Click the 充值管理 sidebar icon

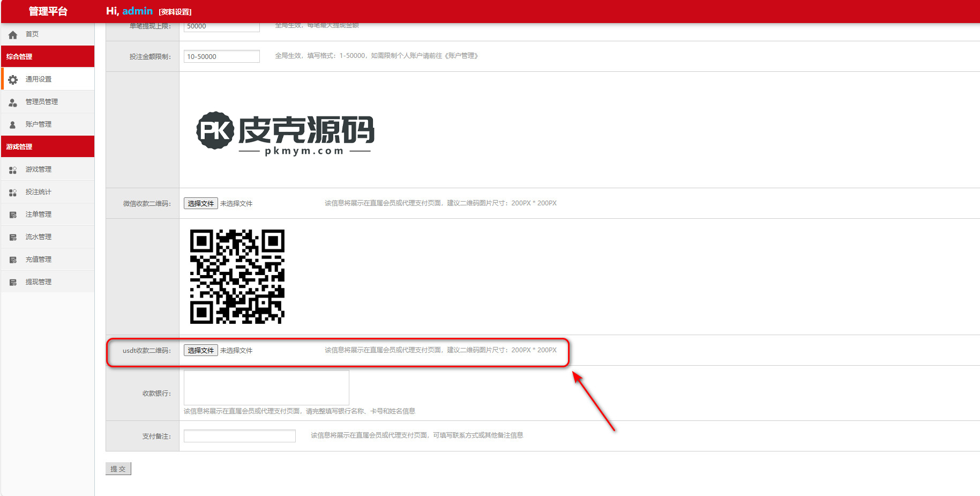click(13, 260)
